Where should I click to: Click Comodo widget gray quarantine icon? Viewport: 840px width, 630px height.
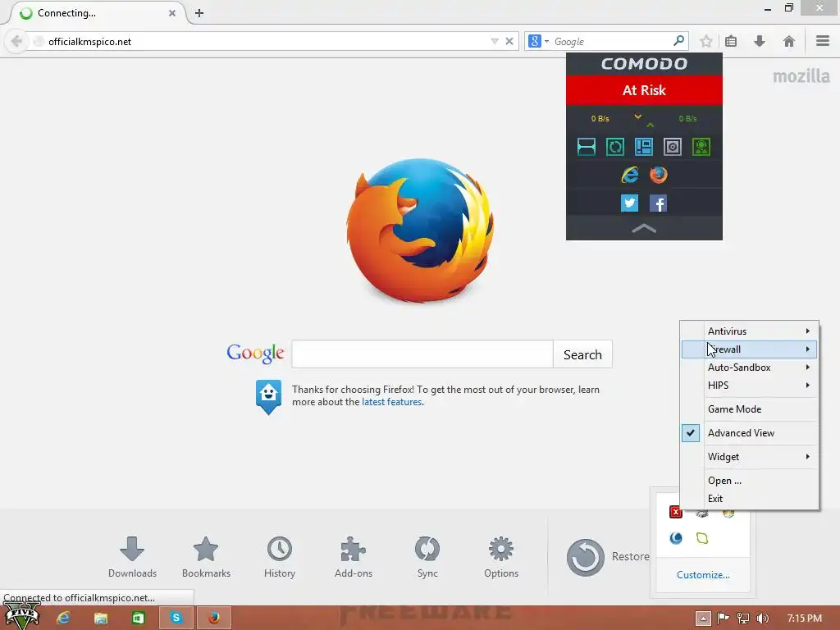click(673, 146)
